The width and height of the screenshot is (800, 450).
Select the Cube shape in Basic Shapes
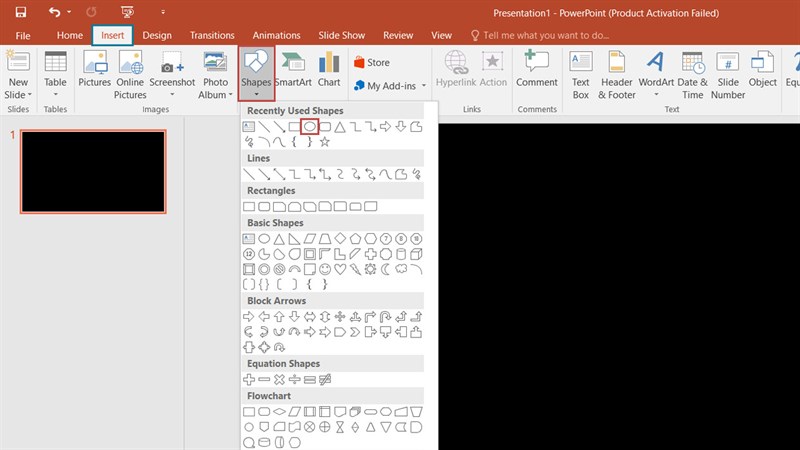tap(416, 254)
